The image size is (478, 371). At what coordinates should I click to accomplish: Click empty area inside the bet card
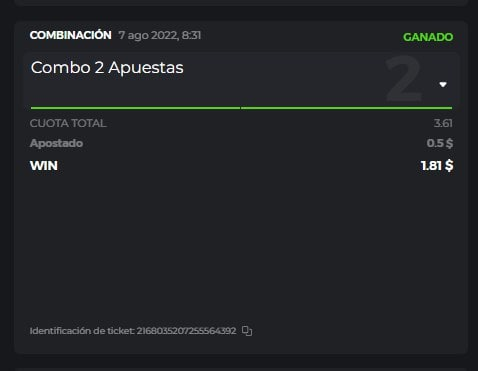click(x=241, y=247)
